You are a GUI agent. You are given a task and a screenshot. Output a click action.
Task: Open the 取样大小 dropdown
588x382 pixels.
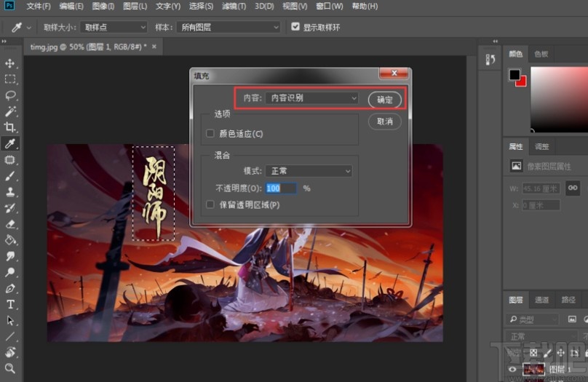coord(114,28)
